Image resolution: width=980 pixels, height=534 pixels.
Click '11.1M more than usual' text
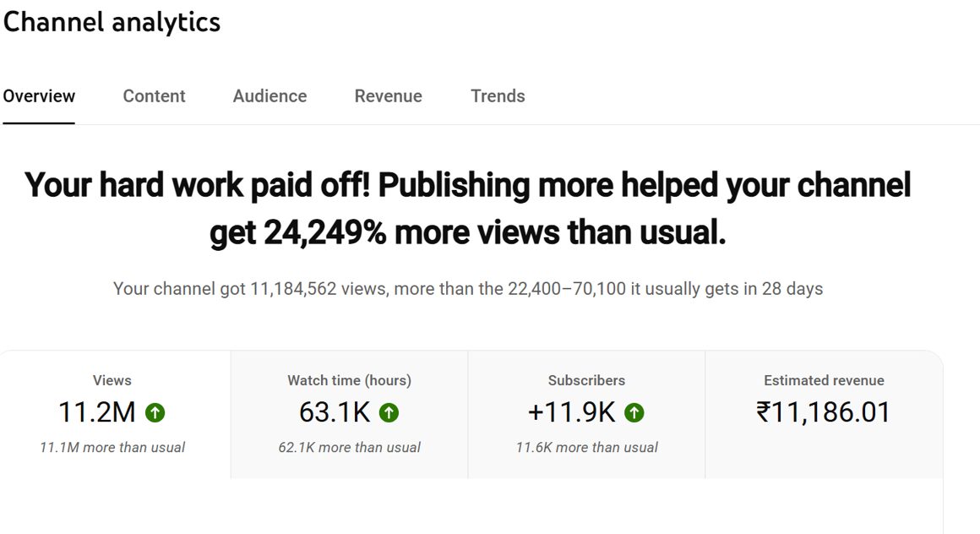[x=112, y=448]
